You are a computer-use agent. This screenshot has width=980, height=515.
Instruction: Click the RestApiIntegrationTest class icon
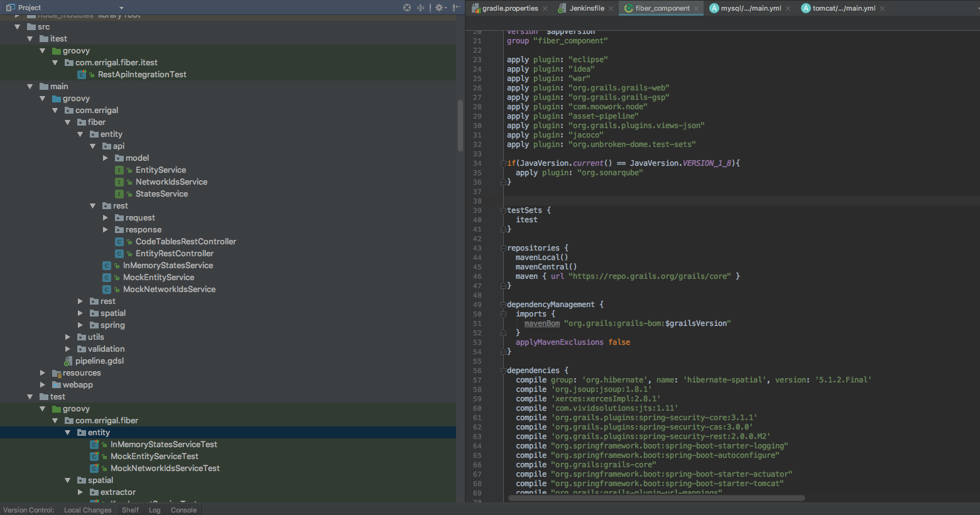[x=82, y=75]
